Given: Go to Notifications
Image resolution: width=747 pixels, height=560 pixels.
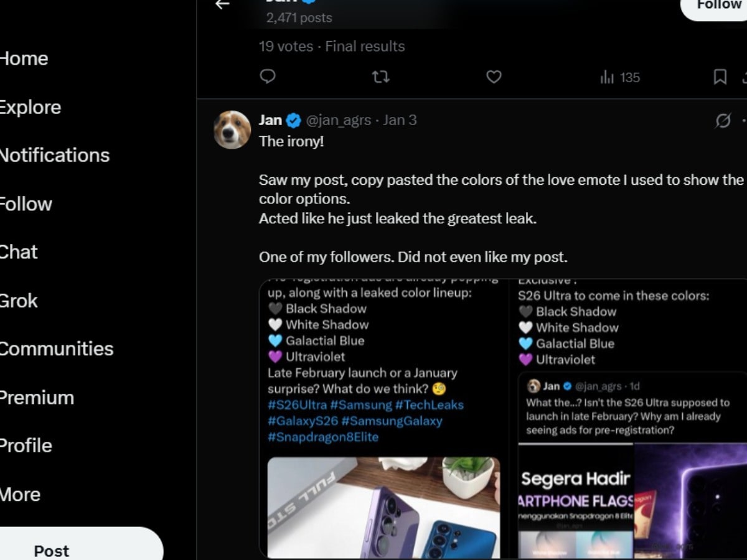Looking at the screenshot, I should click(54, 155).
